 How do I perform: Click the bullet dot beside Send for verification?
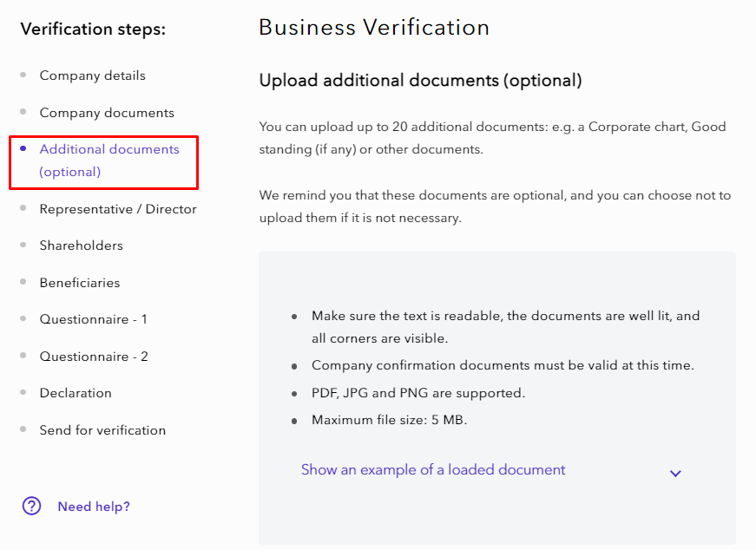[x=23, y=430]
